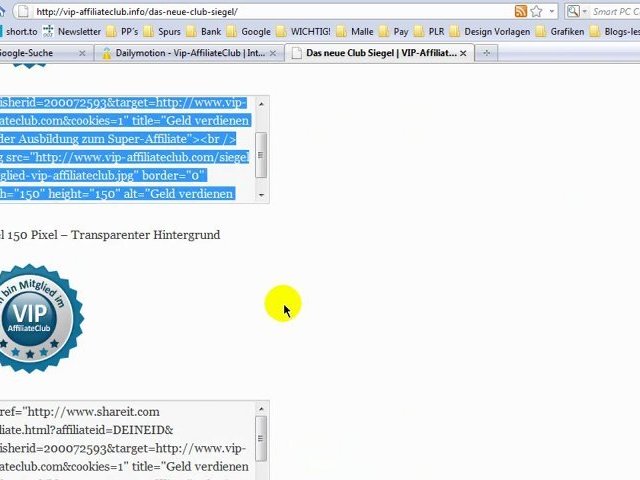
Task: Click scroll up arrow of lower code textarea
Action: [x=262, y=409]
